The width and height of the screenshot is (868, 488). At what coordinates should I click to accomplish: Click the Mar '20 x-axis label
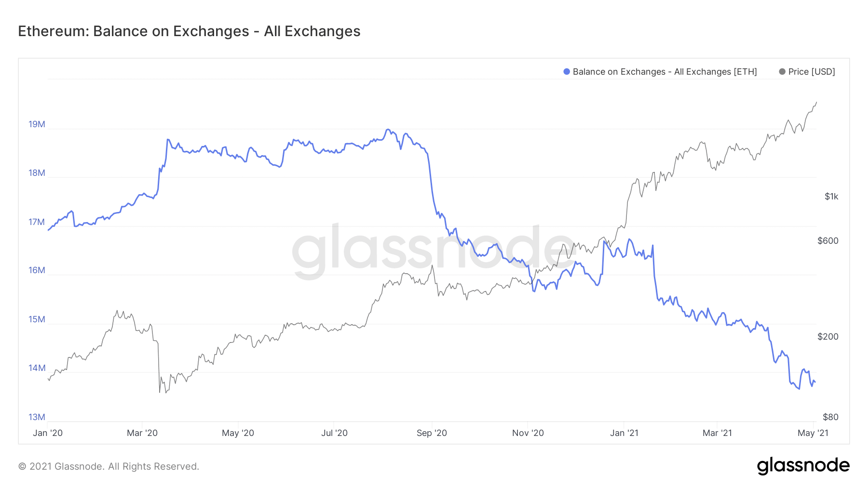point(142,433)
